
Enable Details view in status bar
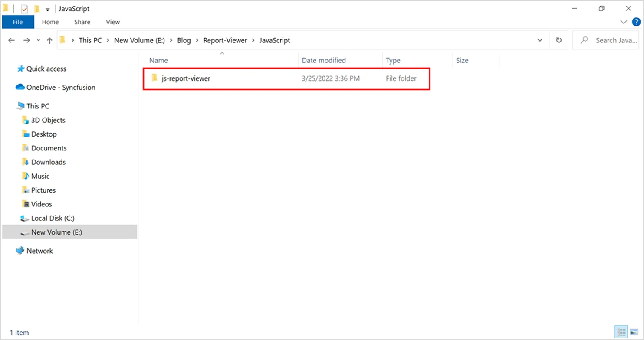[x=621, y=332]
